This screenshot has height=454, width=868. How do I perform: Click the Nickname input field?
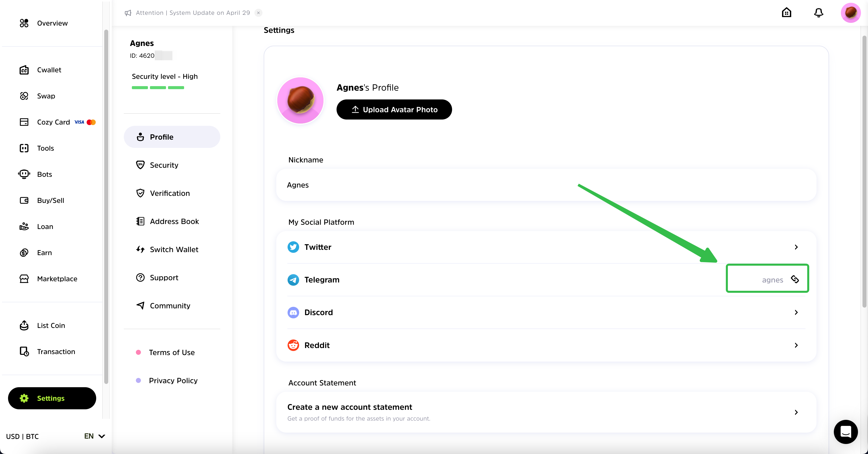click(546, 185)
